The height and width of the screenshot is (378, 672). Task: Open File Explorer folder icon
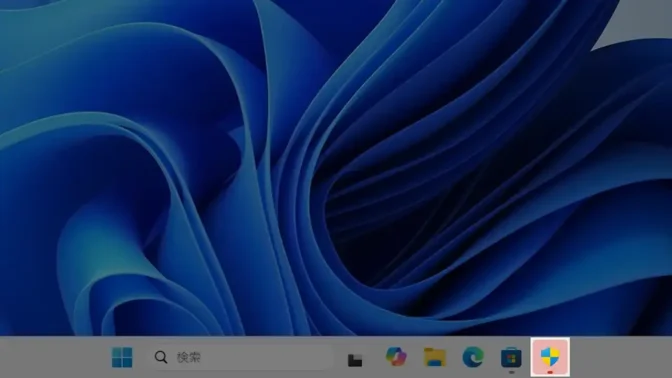click(435, 357)
